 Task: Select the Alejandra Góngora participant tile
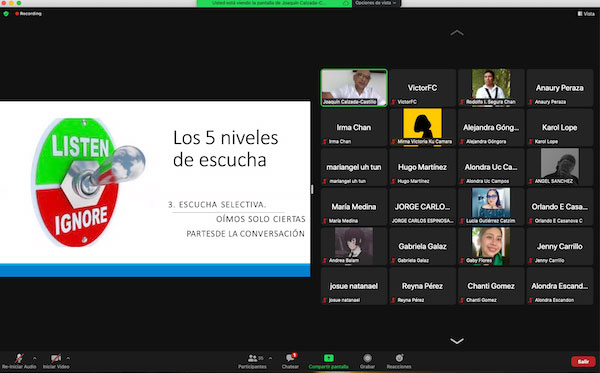[491, 127]
